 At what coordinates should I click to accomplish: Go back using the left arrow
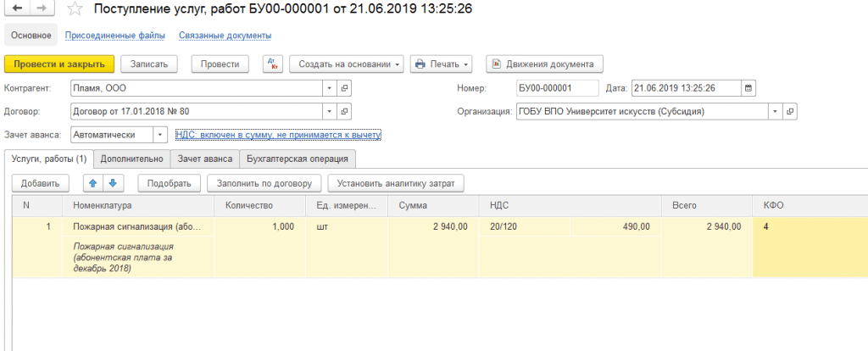(x=19, y=8)
